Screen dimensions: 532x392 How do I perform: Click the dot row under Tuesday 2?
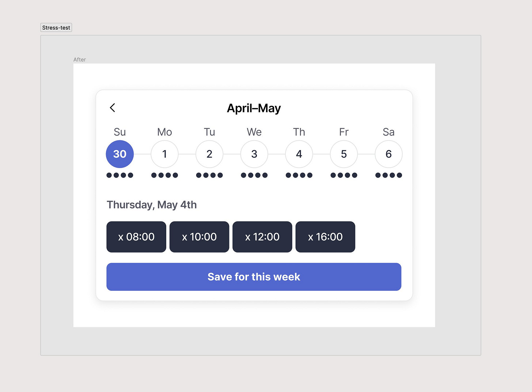click(x=209, y=175)
